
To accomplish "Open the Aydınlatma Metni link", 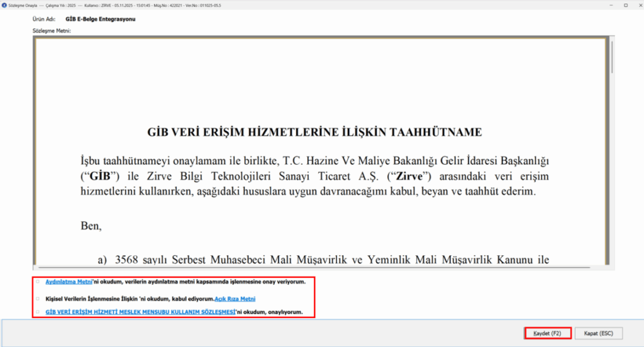I will (69, 282).
